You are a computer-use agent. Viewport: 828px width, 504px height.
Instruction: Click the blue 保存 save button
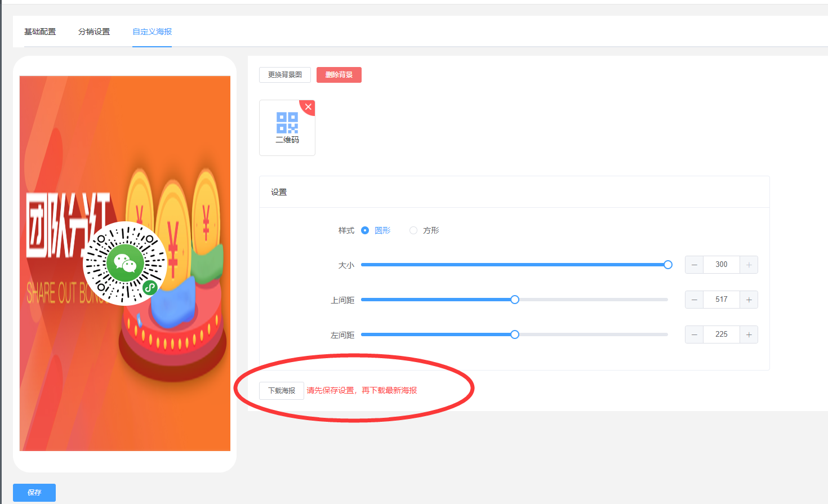34,492
